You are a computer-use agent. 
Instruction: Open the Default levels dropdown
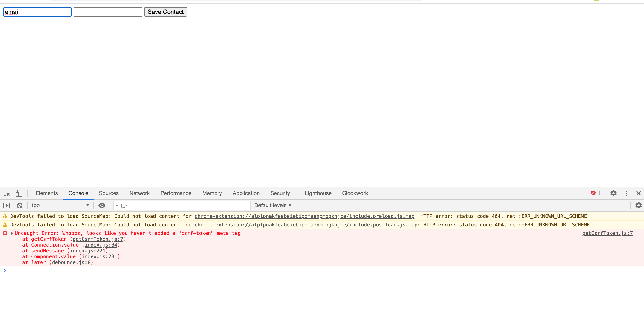coord(273,205)
